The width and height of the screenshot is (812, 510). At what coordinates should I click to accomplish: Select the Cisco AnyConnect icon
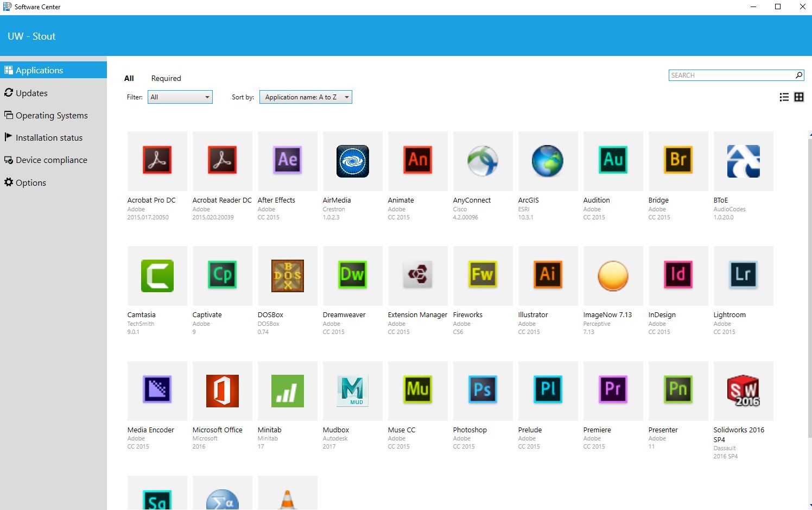coord(483,161)
